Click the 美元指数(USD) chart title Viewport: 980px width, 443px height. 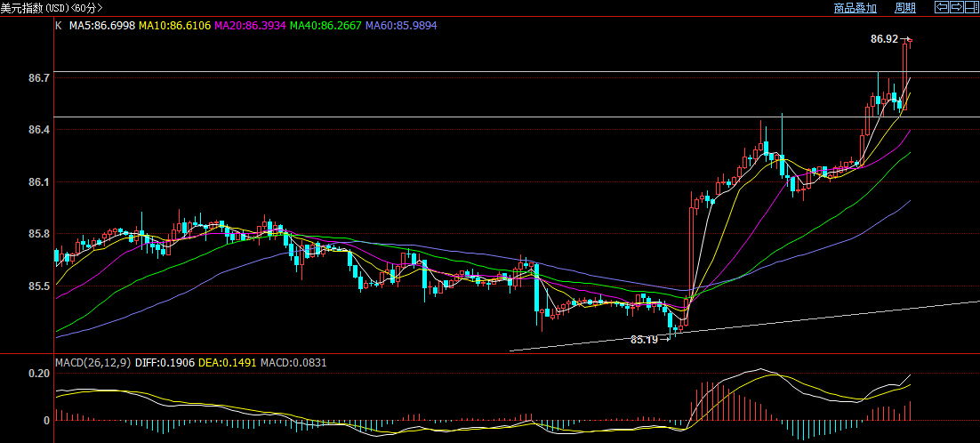[x=52, y=8]
